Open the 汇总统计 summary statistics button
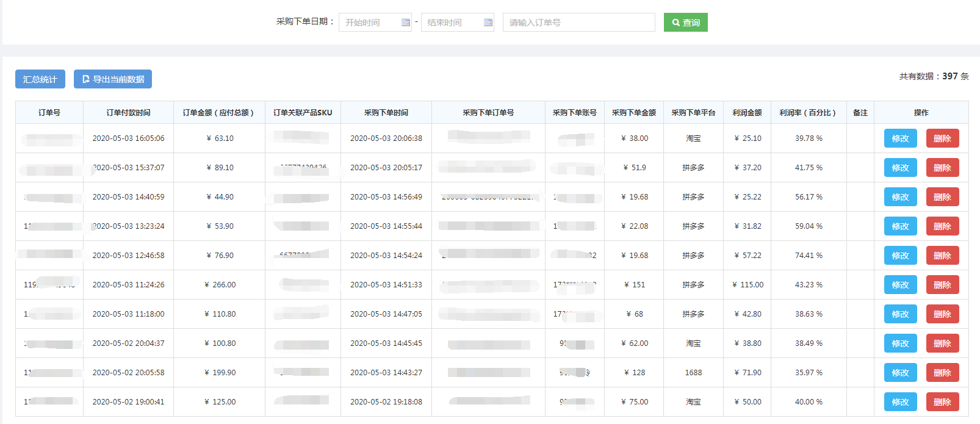 (40, 79)
